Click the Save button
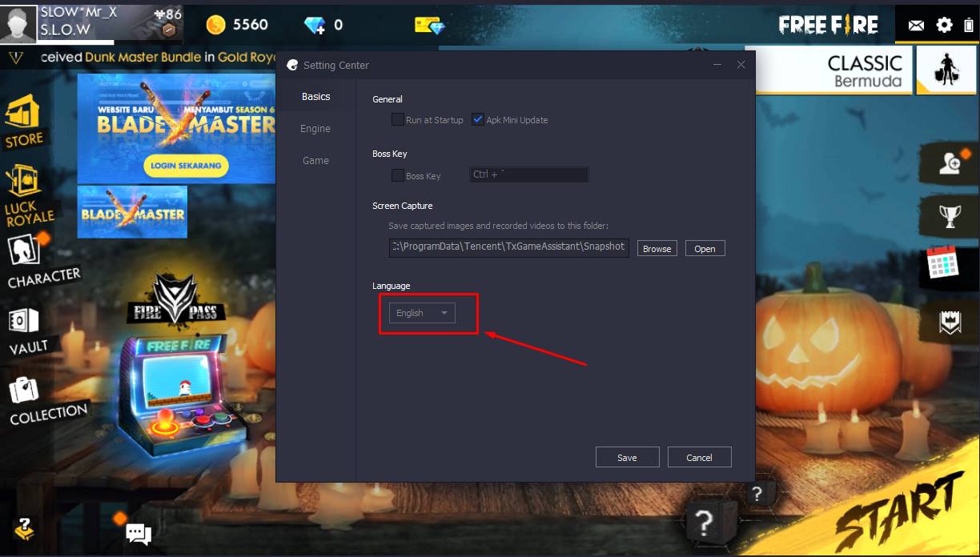This screenshot has width=980, height=557. [627, 457]
